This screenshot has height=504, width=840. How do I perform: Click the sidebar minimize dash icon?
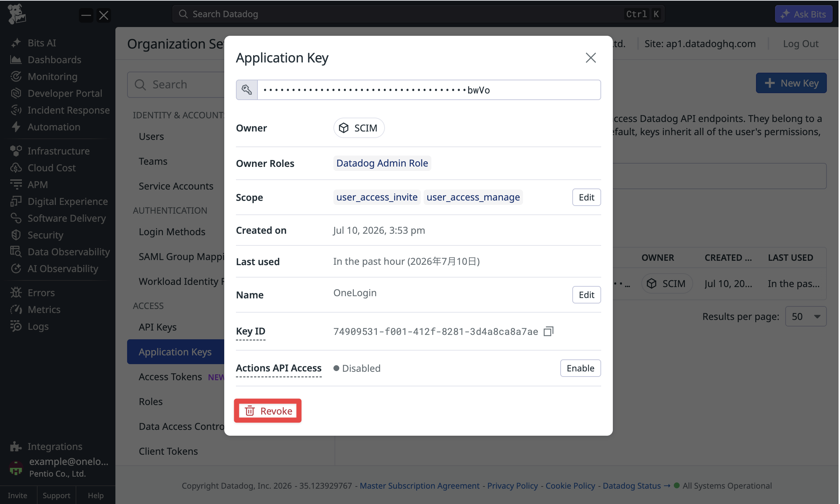86,15
